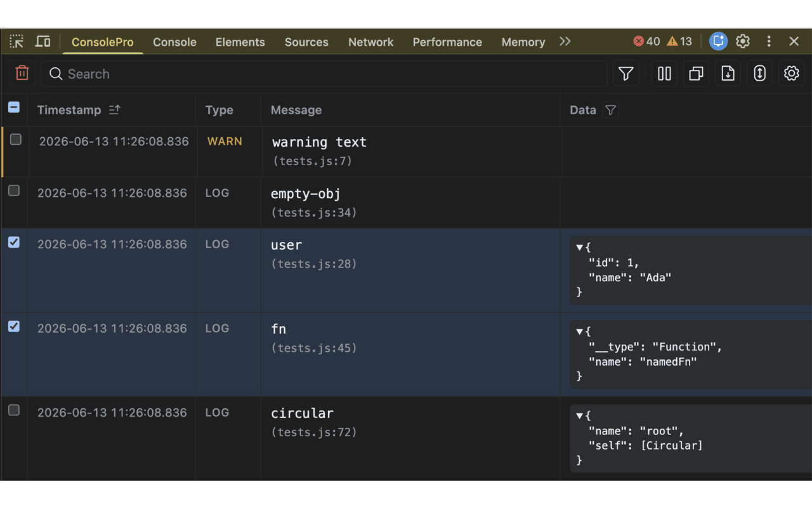The width and height of the screenshot is (812, 508).
Task: Click the magnifier icon in search box
Action: pyautogui.click(x=56, y=74)
